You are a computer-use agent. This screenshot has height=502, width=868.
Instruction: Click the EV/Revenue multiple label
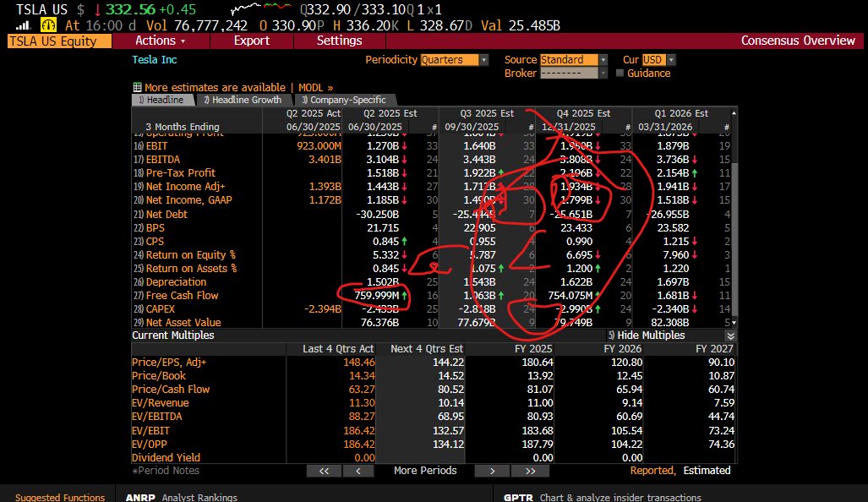click(160, 403)
